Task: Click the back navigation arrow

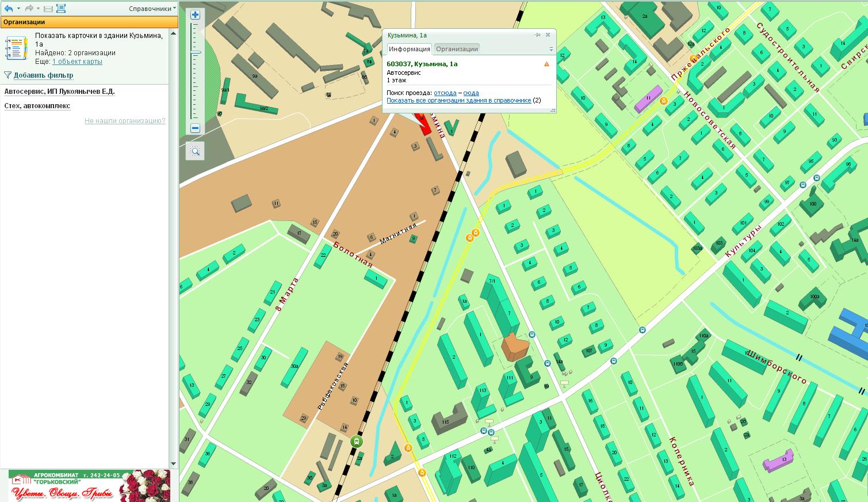Action: coord(8,9)
